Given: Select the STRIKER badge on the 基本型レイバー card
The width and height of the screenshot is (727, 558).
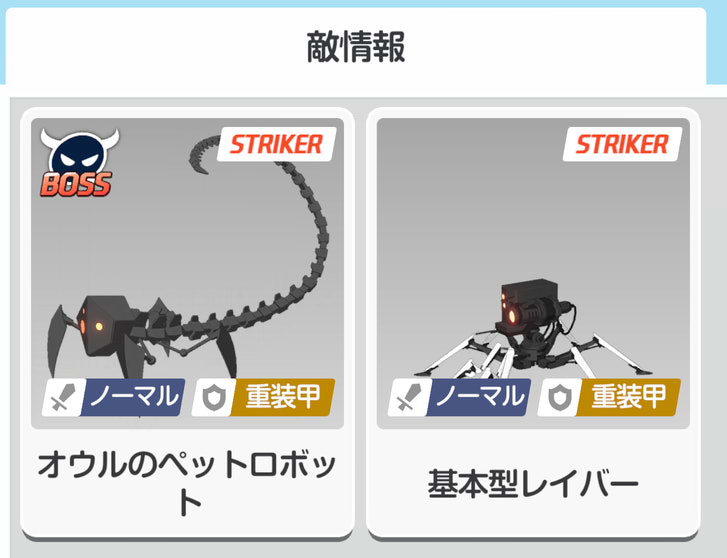Looking at the screenshot, I should pyautogui.click(x=622, y=144).
